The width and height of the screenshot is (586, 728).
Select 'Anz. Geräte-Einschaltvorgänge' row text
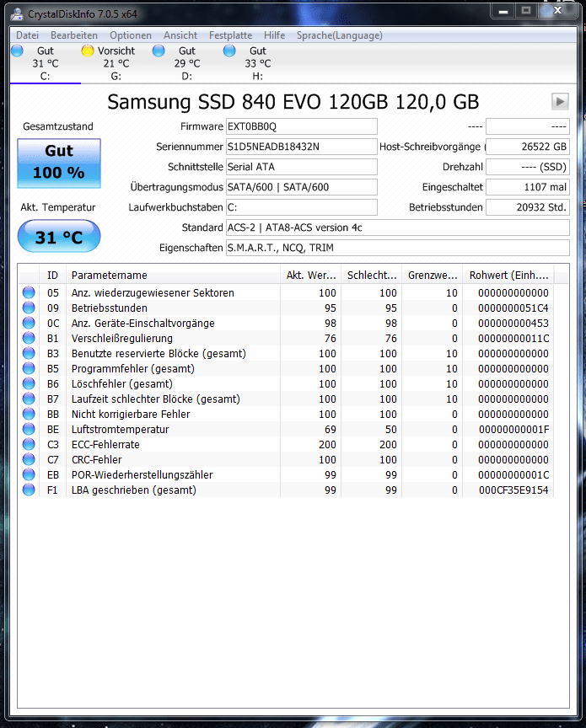[143, 324]
